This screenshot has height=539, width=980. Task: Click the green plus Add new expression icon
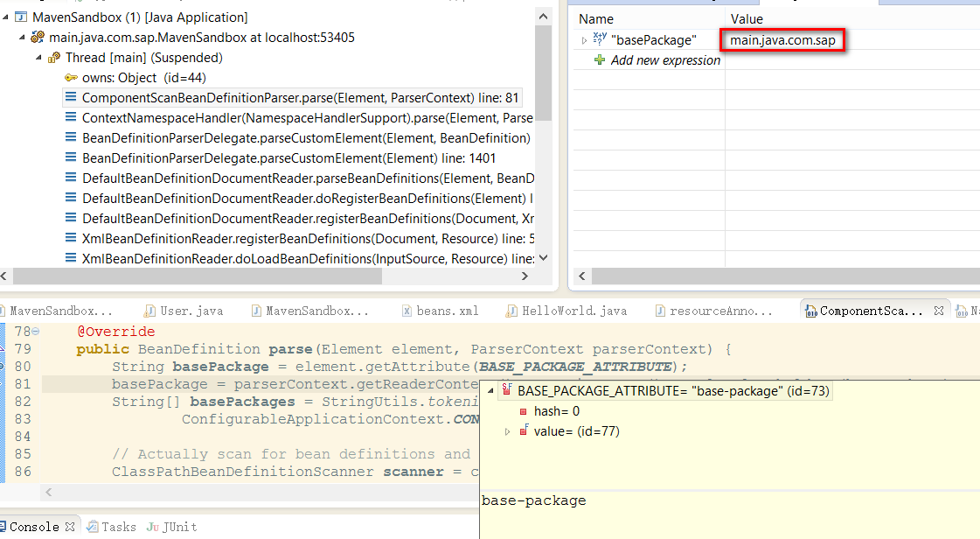click(600, 60)
